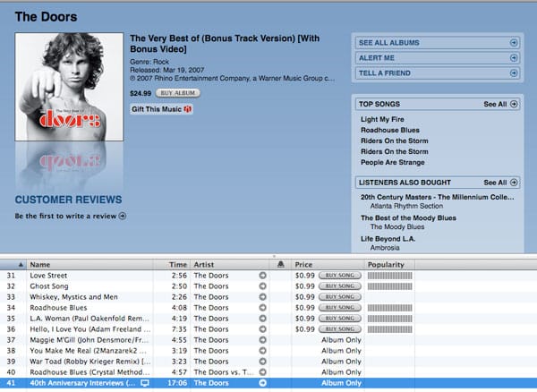The width and height of the screenshot is (537, 392).
Task: Click the Top Songs See All arrow icon
Action: click(514, 104)
